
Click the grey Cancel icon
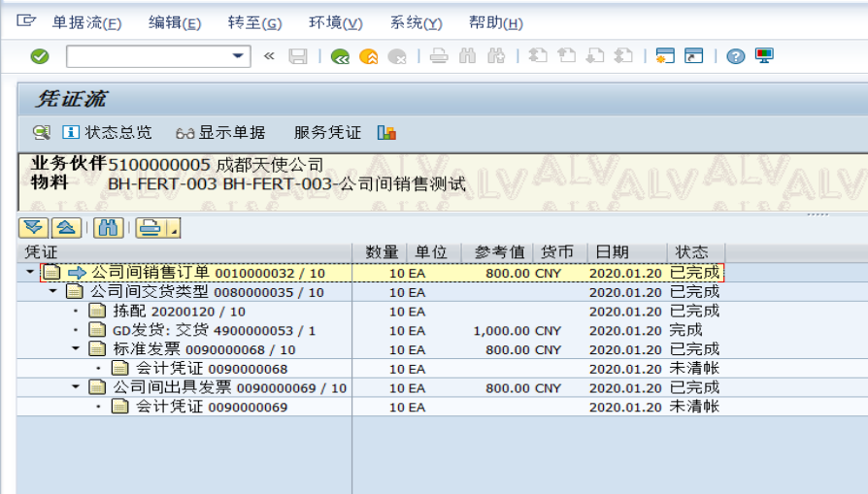point(397,56)
